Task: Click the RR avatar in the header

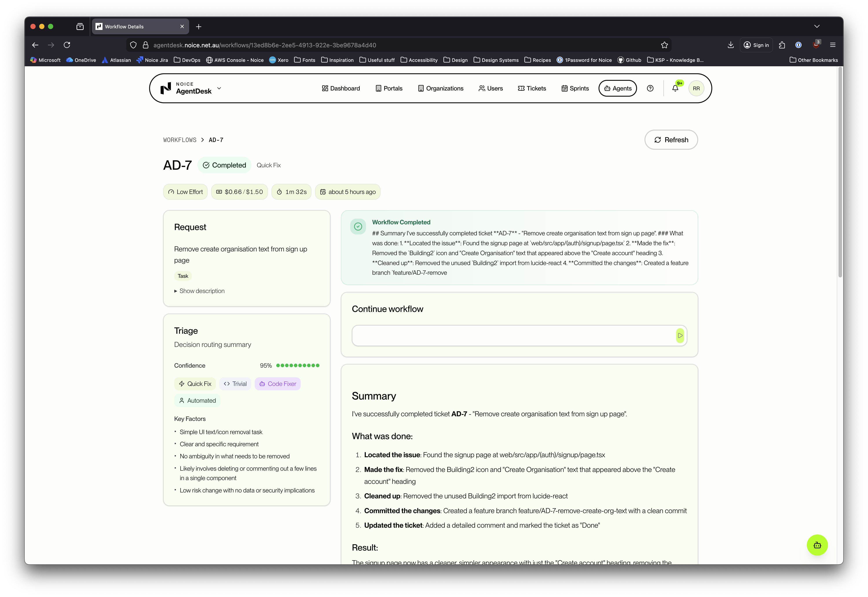Action: click(696, 88)
